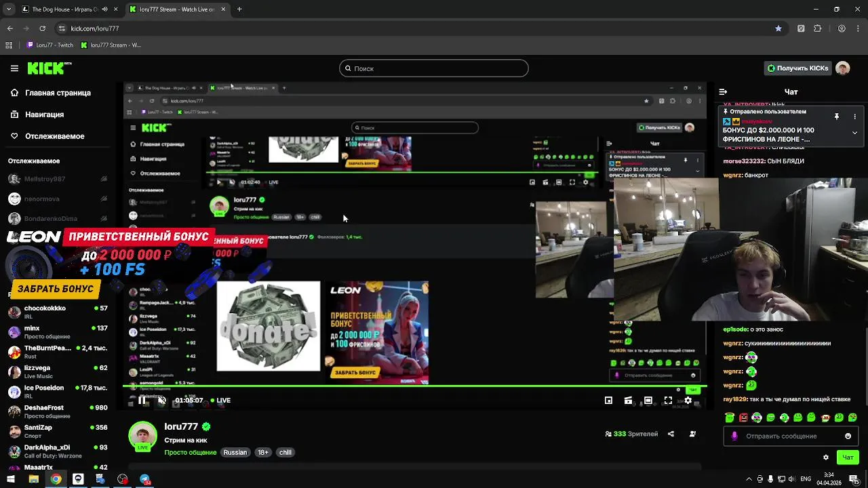Select the 18+ tag
This screenshot has height=488, width=868.
(x=263, y=453)
